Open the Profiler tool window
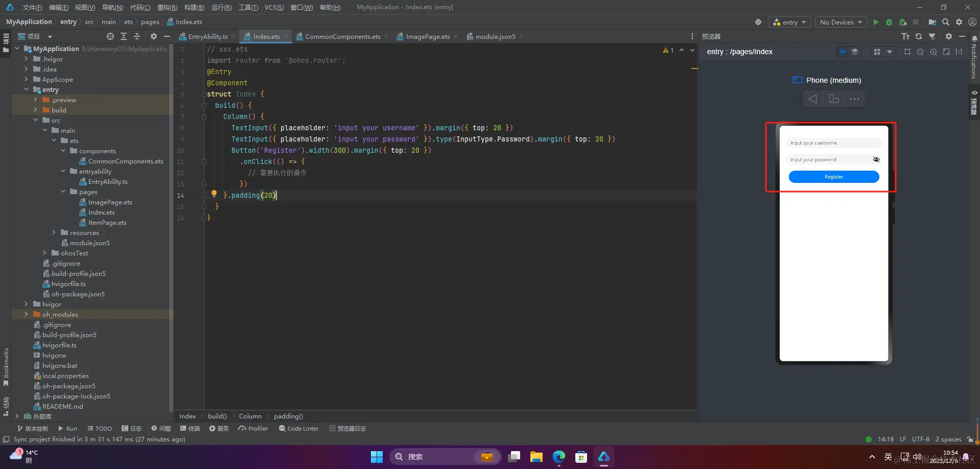This screenshot has height=469, width=980. click(x=253, y=429)
